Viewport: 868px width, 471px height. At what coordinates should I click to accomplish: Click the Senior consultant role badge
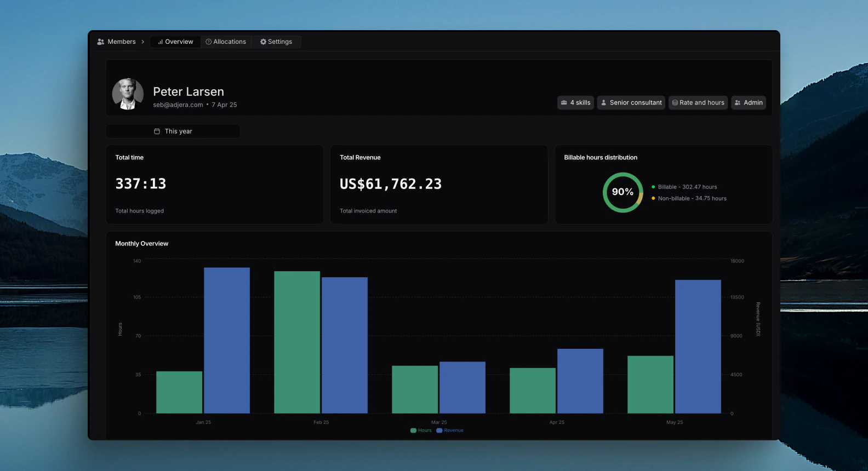[631, 102]
